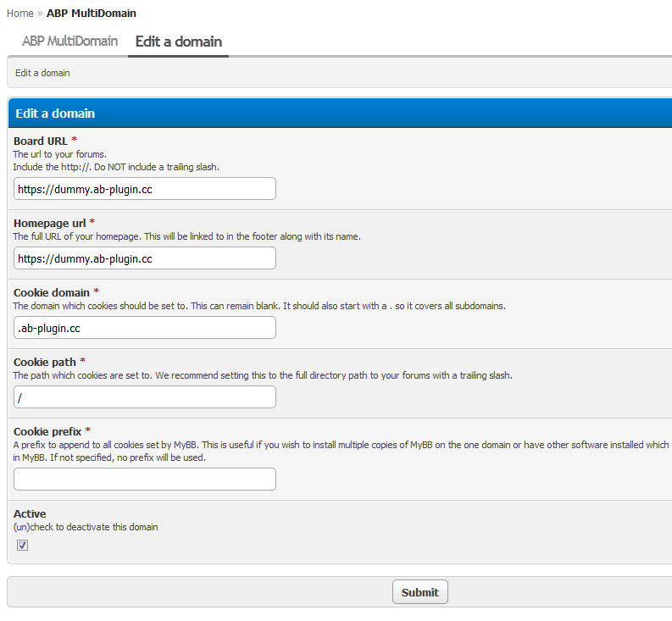Click the Cookie path input box
The image size is (672, 621).
(x=145, y=397)
